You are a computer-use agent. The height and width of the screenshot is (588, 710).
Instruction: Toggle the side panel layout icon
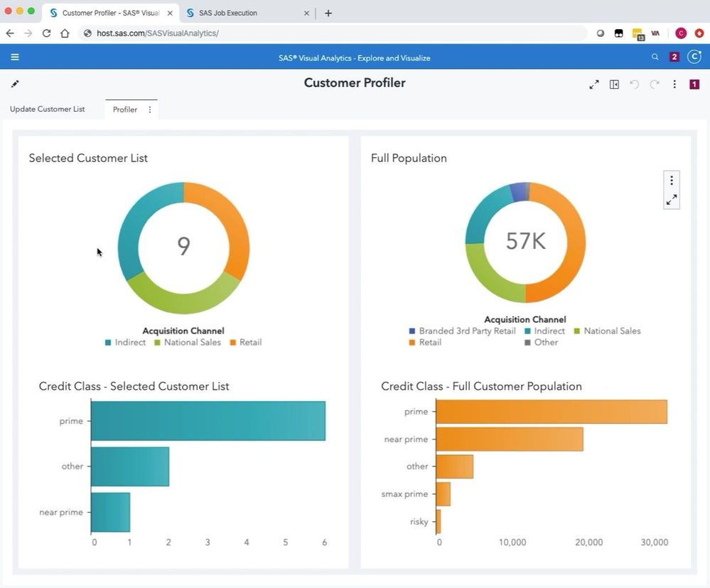(614, 85)
